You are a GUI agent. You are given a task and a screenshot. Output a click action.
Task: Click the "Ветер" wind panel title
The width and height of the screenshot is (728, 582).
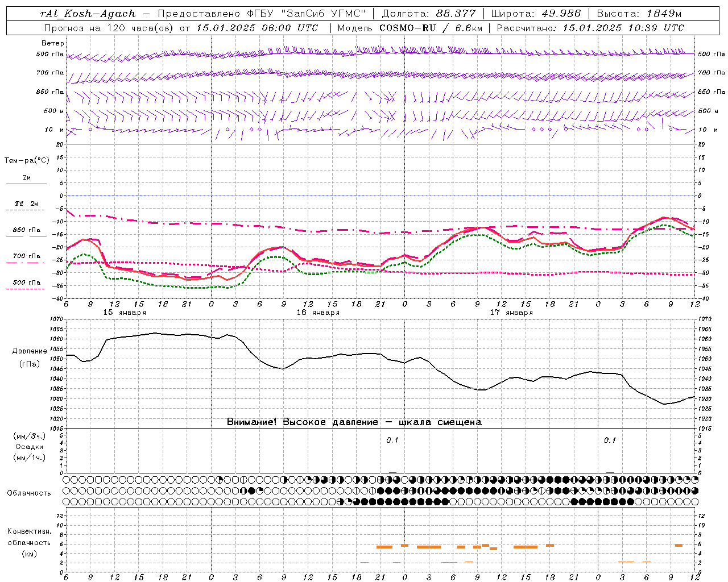point(53,43)
